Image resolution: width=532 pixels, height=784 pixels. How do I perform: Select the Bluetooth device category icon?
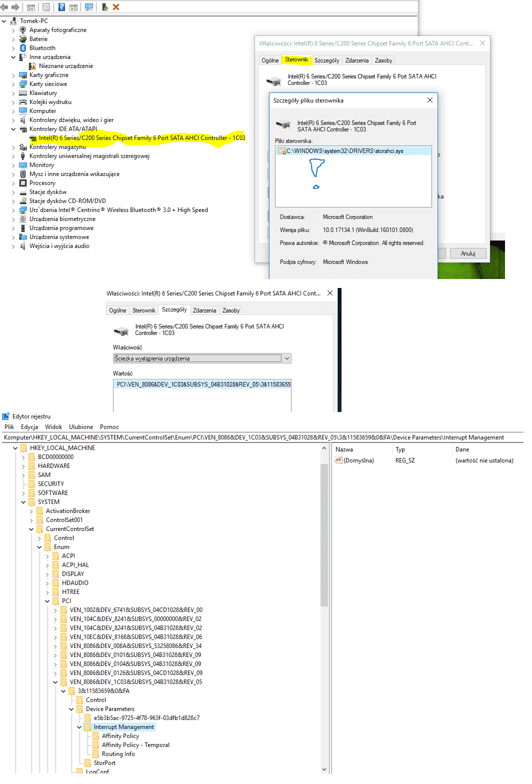coord(23,48)
